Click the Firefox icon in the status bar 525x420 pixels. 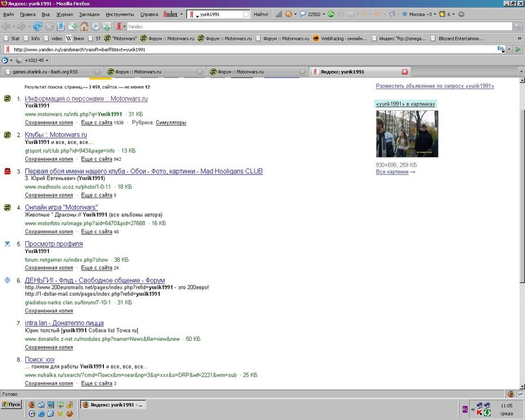[x=511, y=394]
